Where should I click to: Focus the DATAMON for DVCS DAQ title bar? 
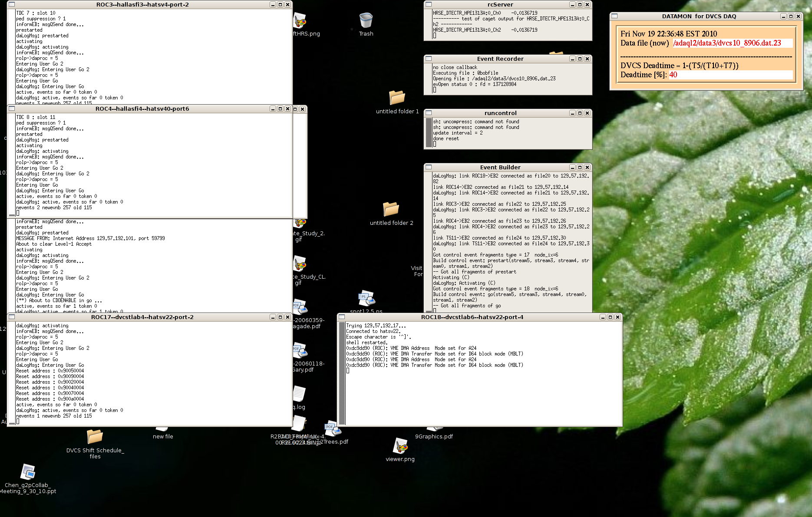click(699, 16)
